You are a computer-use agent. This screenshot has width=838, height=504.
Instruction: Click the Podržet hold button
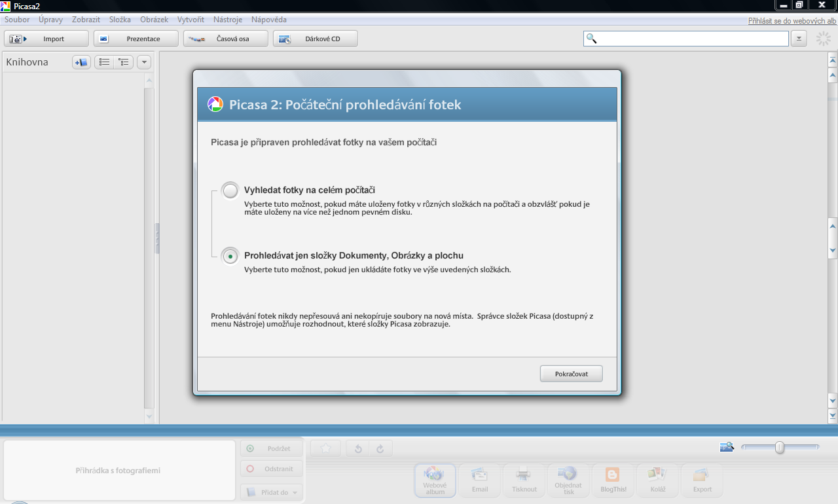[x=271, y=448]
